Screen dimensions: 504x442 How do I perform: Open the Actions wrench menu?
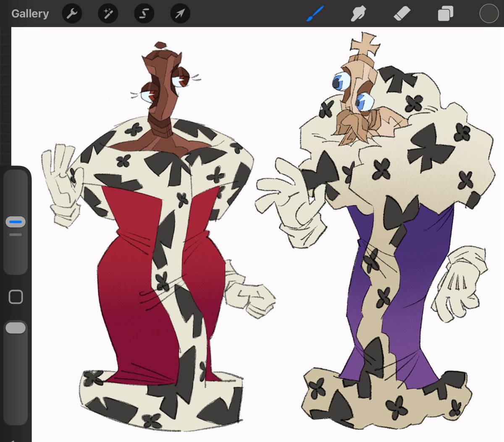[72, 14]
